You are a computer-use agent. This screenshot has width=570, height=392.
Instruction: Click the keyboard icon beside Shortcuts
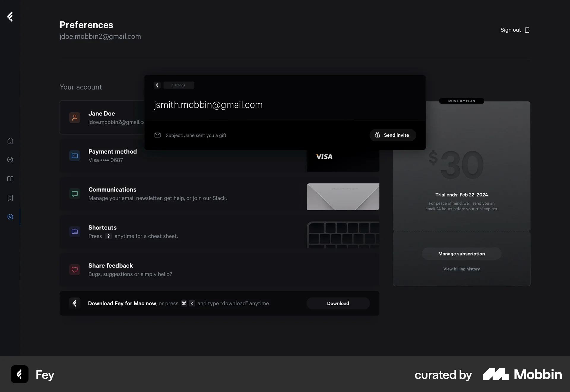point(75,231)
